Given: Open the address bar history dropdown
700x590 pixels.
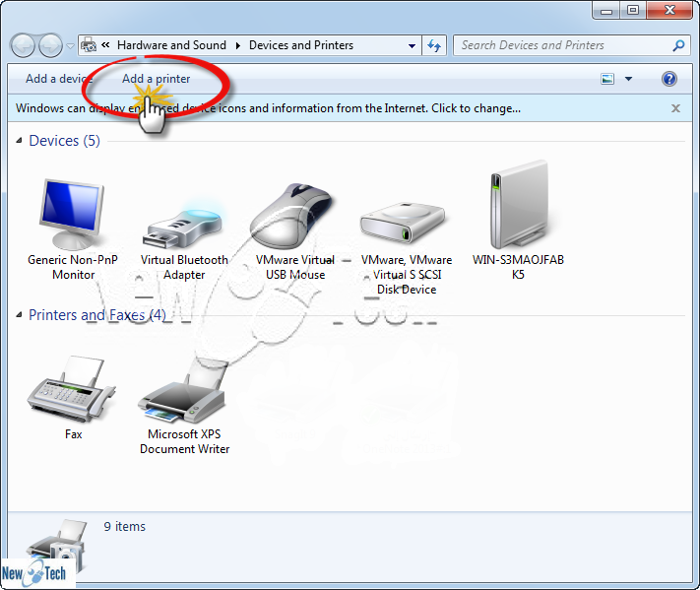Looking at the screenshot, I should (x=412, y=45).
